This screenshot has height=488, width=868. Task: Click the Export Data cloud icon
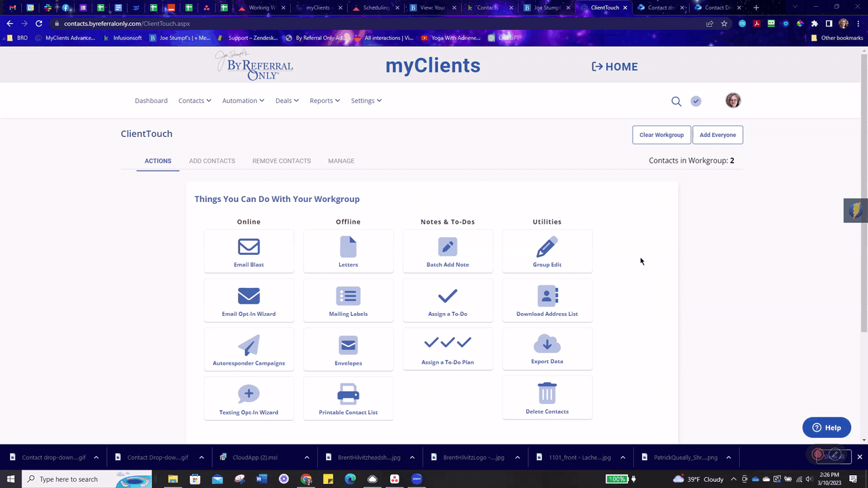tap(547, 344)
